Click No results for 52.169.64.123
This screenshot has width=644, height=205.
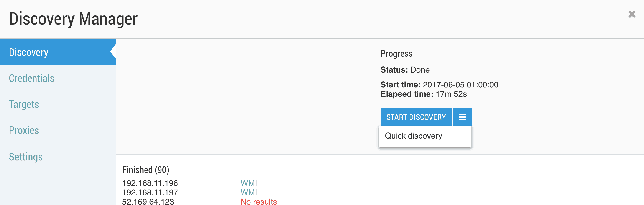click(x=259, y=202)
